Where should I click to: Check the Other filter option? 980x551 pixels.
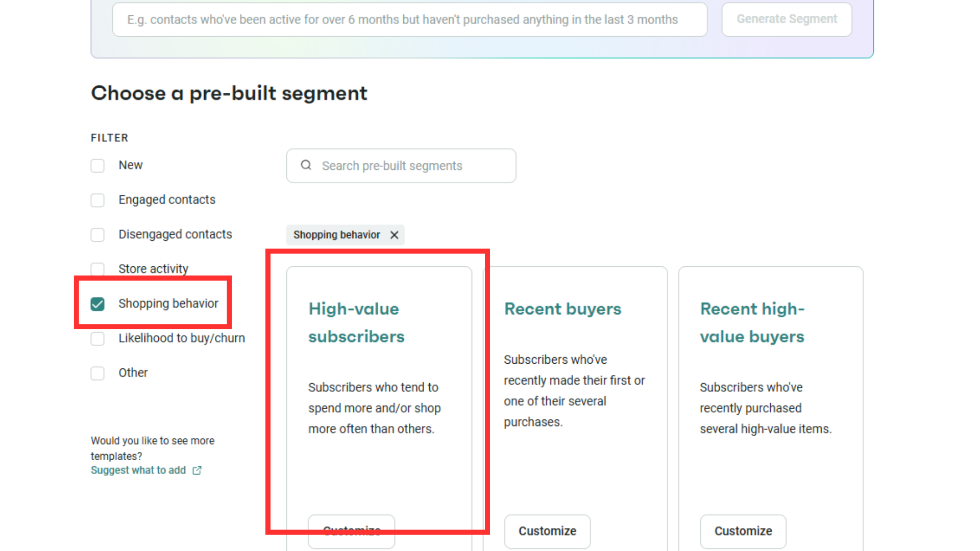point(97,373)
